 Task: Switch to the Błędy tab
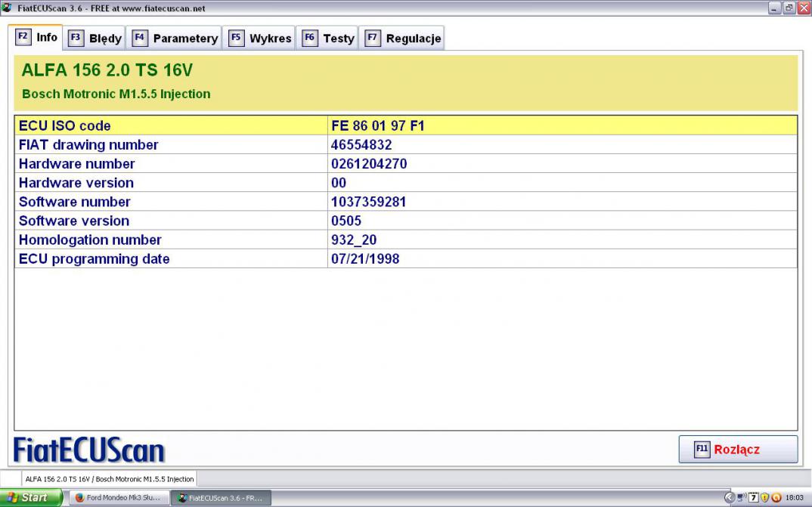click(x=95, y=38)
